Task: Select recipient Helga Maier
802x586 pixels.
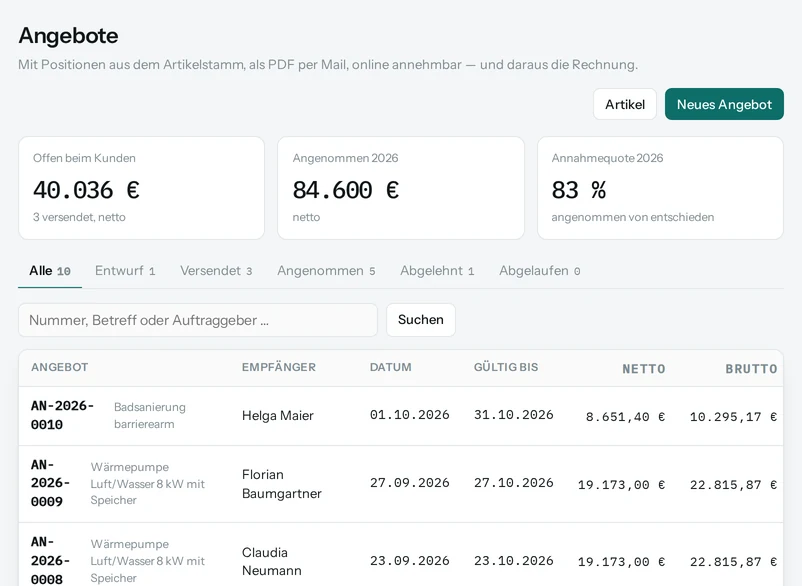Action: pyautogui.click(x=277, y=416)
